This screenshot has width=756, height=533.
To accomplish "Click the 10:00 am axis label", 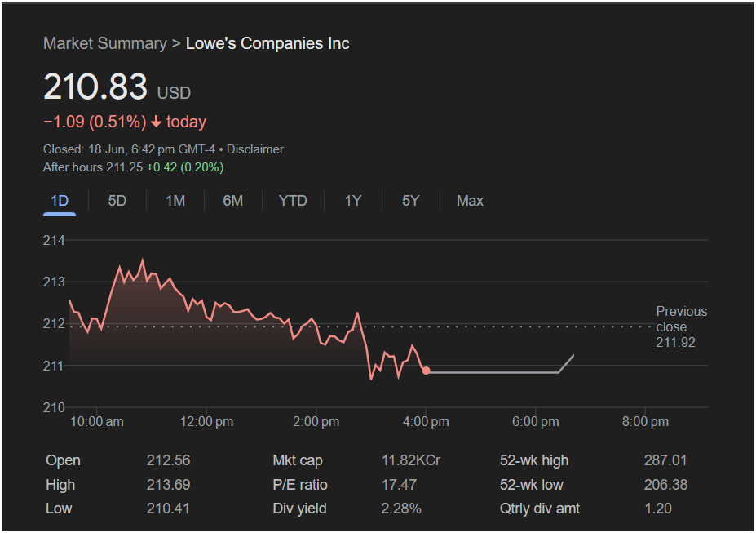I will pyautogui.click(x=97, y=421).
